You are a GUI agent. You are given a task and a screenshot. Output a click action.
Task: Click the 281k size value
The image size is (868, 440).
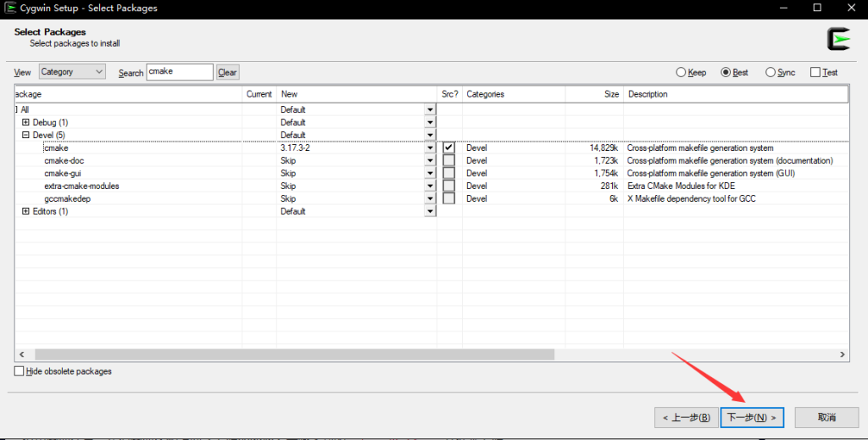(609, 186)
